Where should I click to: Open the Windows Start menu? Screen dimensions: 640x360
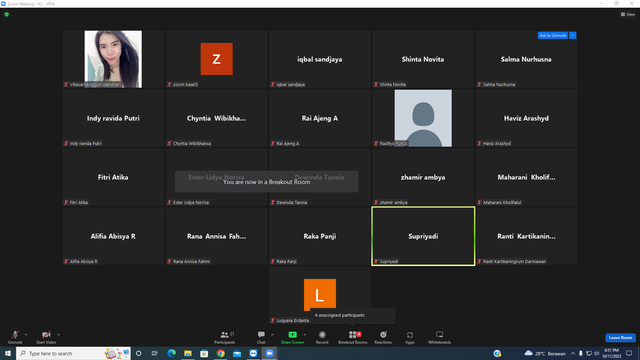(8, 353)
